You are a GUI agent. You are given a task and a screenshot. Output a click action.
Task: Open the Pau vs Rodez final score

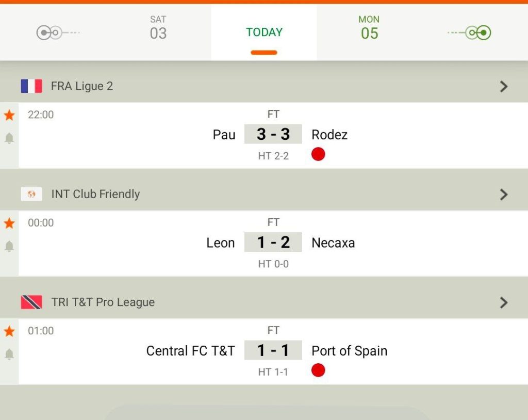pyautogui.click(x=273, y=134)
